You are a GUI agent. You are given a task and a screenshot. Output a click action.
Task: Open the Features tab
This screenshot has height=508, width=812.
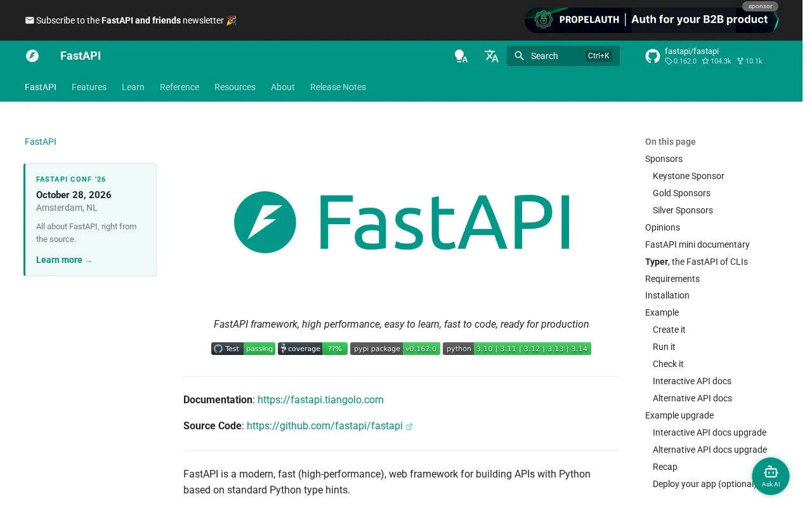click(89, 87)
